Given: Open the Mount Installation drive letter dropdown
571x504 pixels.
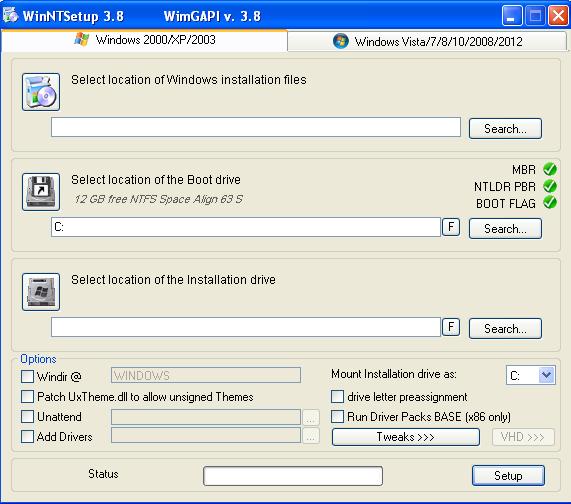Looking at the screenshot, I should pos(546,375).
